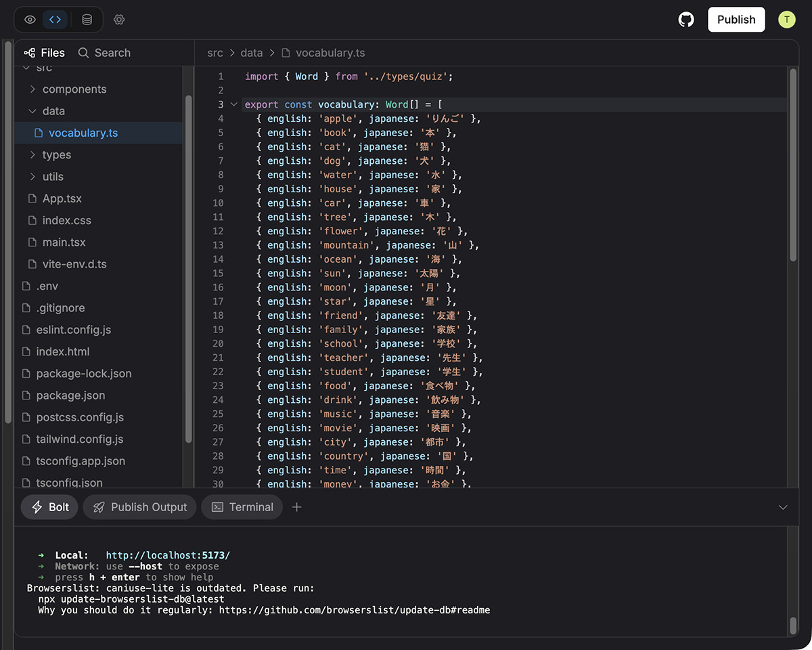The image size is (812, 650).
Task: Add a new terminal with the plus icon
Action: (296, 506)
